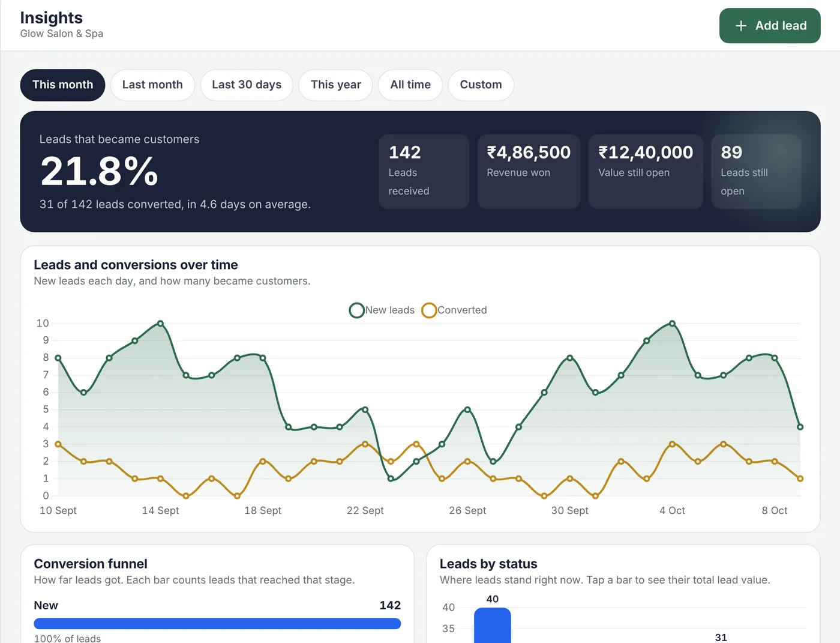This screenshot has height=643, width=840.
Task: Click the "8 Oct" x-axis label
Action: point(775,511)
